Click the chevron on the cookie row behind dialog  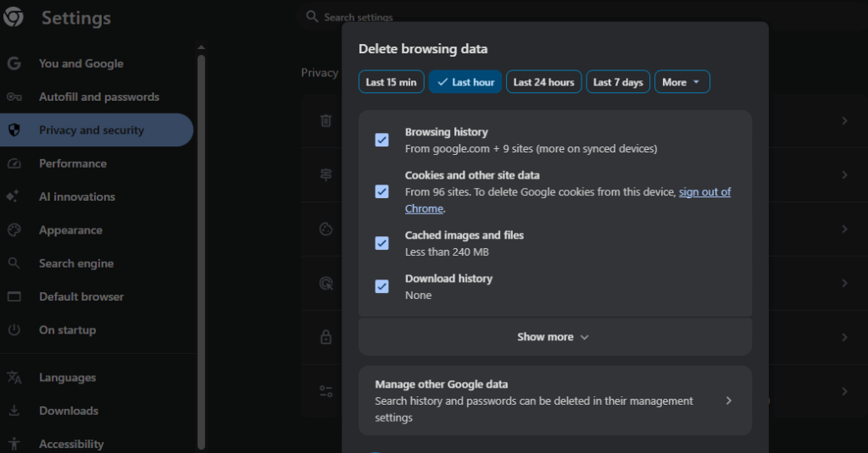coord(844,229)
